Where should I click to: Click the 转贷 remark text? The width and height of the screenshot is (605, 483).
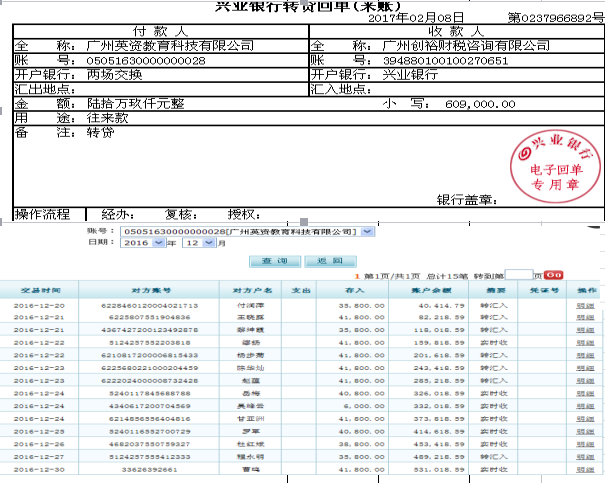tap(100, 133)
